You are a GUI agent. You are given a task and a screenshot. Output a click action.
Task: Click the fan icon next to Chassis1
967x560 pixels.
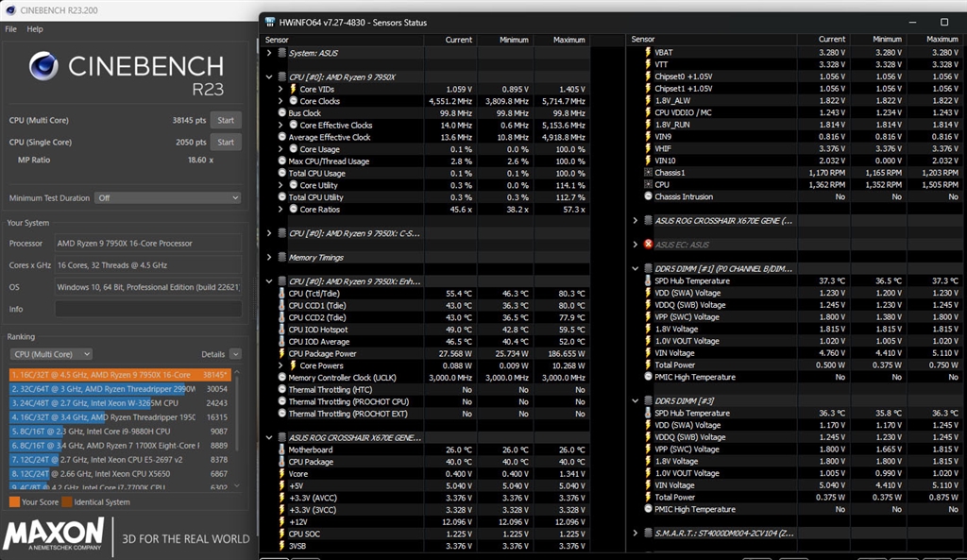pos(648,173)
